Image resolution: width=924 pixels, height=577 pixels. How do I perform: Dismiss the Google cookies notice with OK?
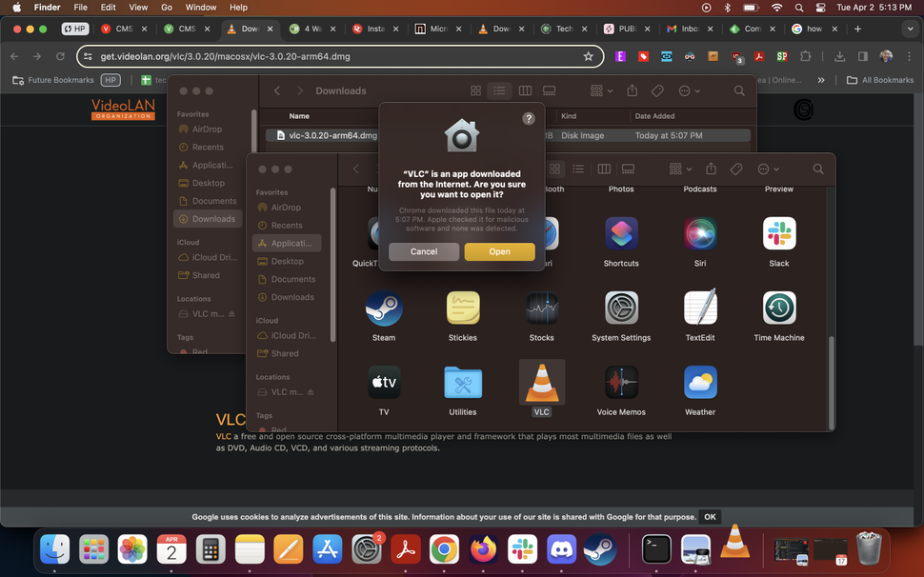tap(709, 516)
